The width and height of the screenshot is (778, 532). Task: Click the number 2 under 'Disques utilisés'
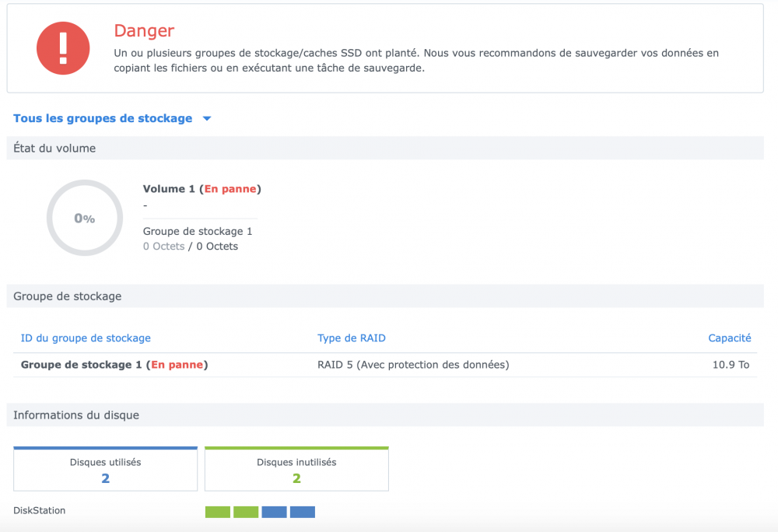point(106,478)
